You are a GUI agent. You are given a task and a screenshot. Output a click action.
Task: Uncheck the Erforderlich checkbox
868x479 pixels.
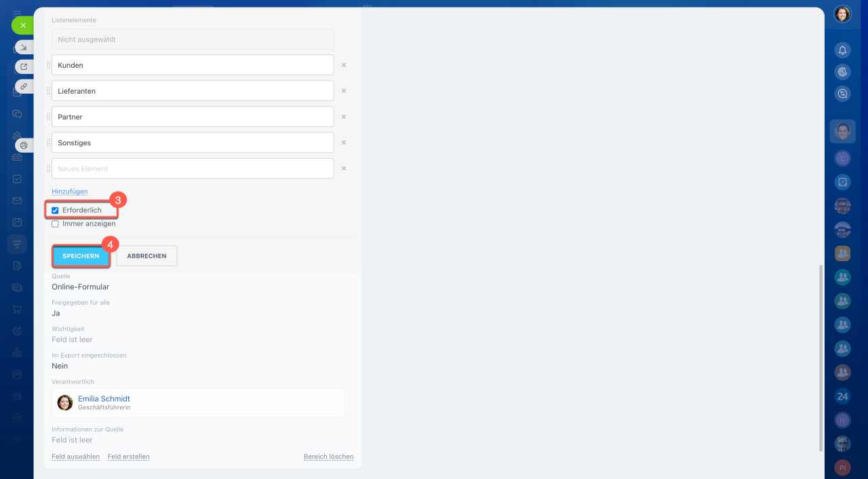55,210
